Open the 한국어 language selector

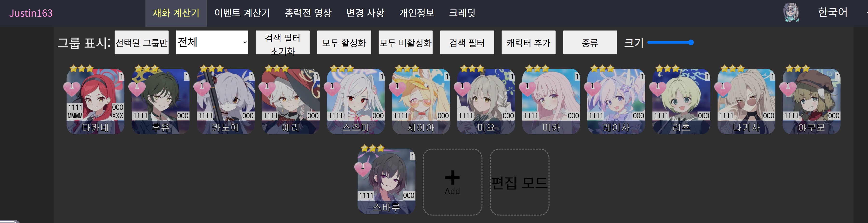coord(832,13)
